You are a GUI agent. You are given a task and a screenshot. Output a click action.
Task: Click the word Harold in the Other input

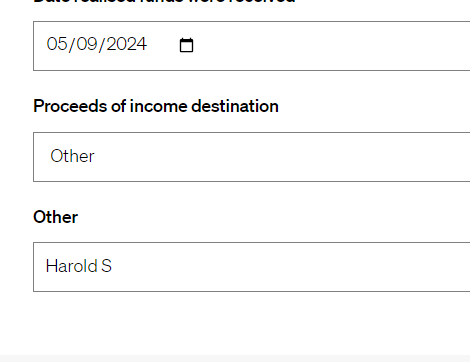coord(72,266)
